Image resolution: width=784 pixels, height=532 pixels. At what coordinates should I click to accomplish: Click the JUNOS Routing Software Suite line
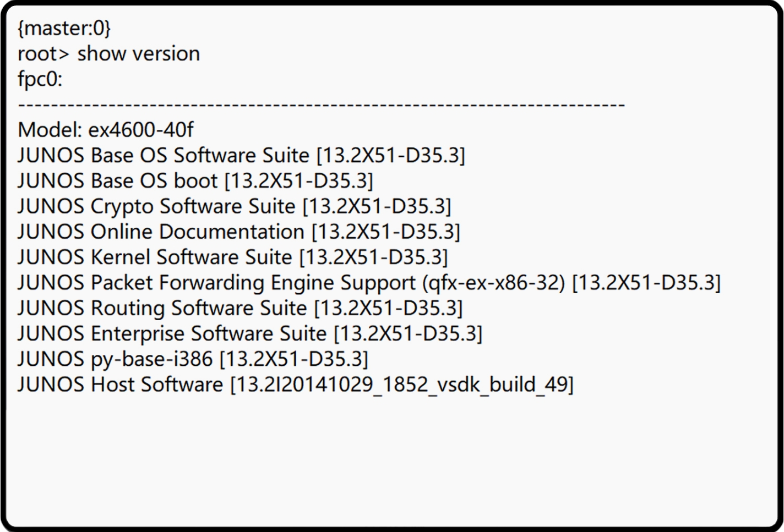click(x=240, y=308)
